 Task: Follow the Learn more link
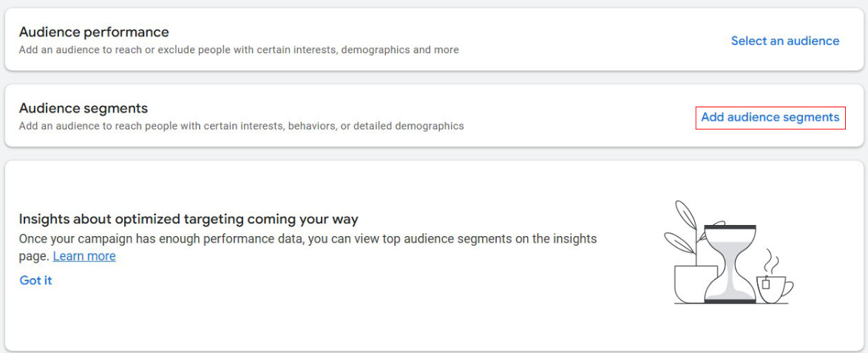pos(84,256)
